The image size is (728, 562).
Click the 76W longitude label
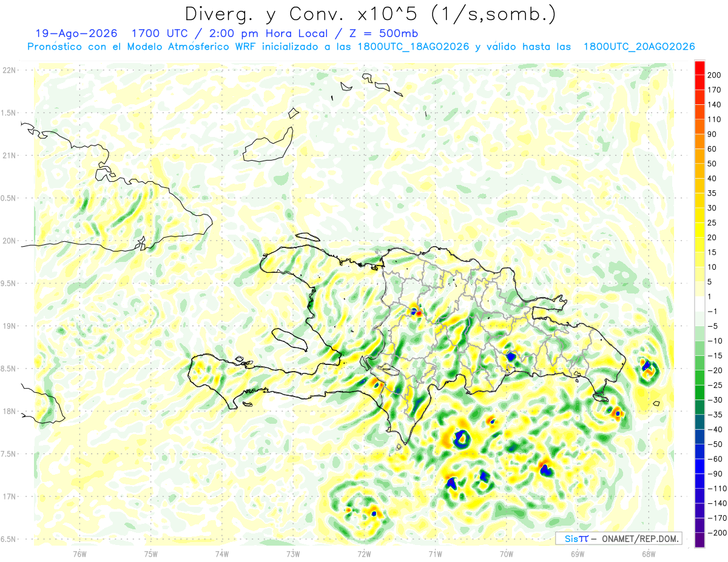(x=79, y=554)
